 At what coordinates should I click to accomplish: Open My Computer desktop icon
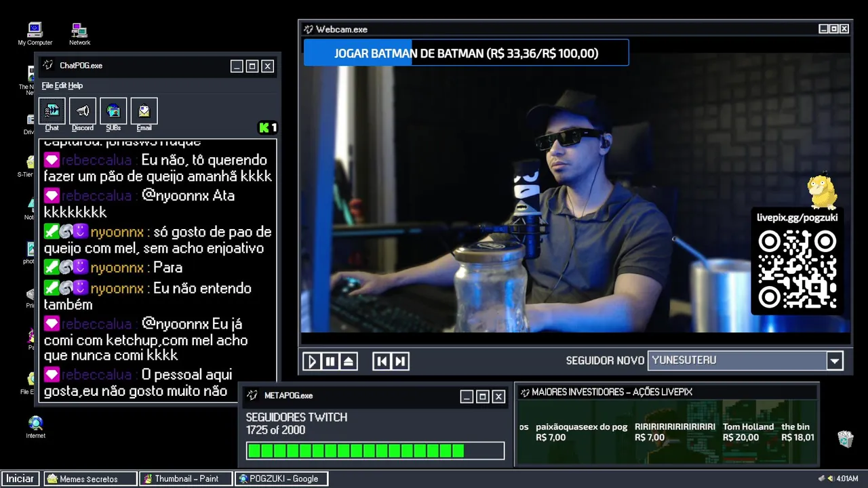tap(35, 33)
